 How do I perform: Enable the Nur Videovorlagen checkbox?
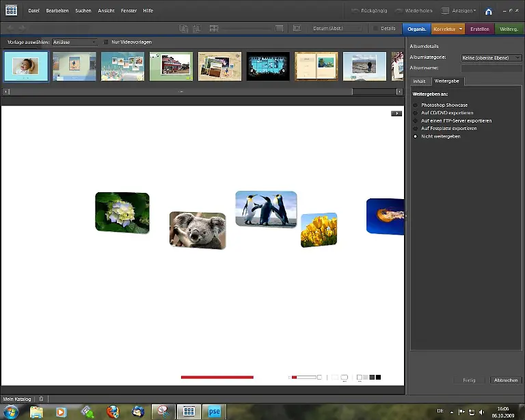click(105, 42)
